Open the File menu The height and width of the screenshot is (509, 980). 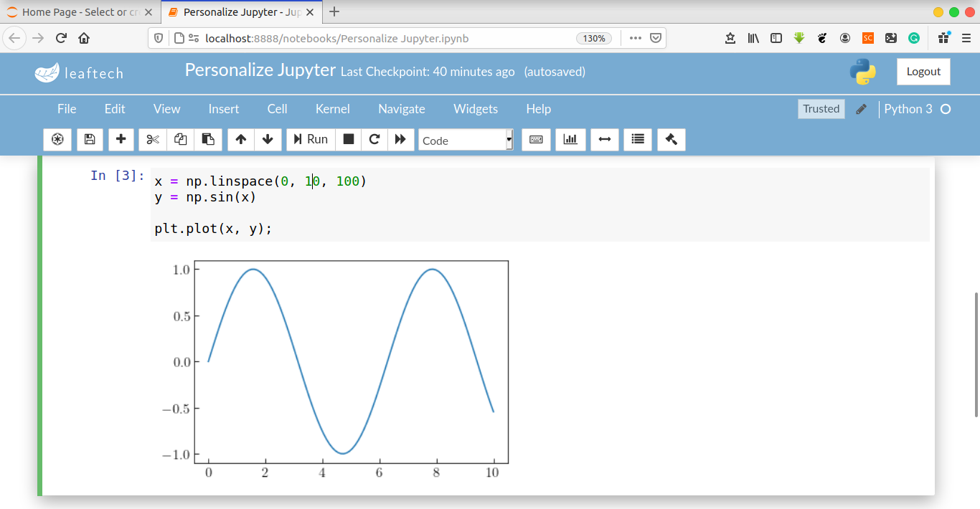tap(67, 109)
